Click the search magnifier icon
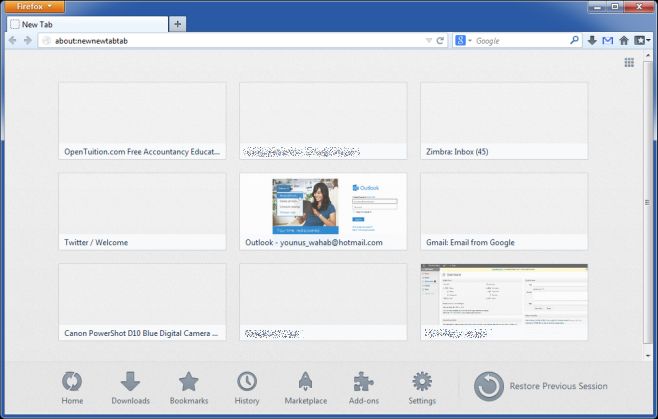The image size is (658, 419). [574, 40]
